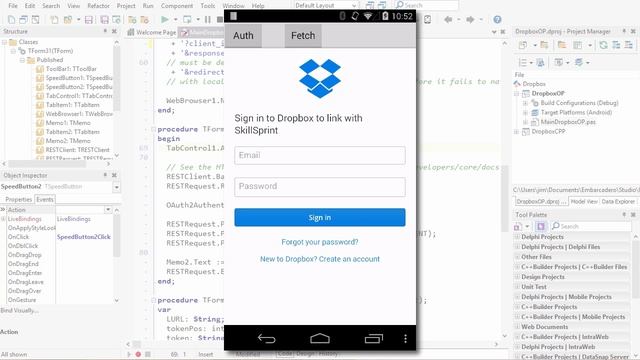Image resolution: width=640 pixels, height=360 pixels.
Task: Click Collapse All icon in Project Manager
Action: tap(628, 45)
